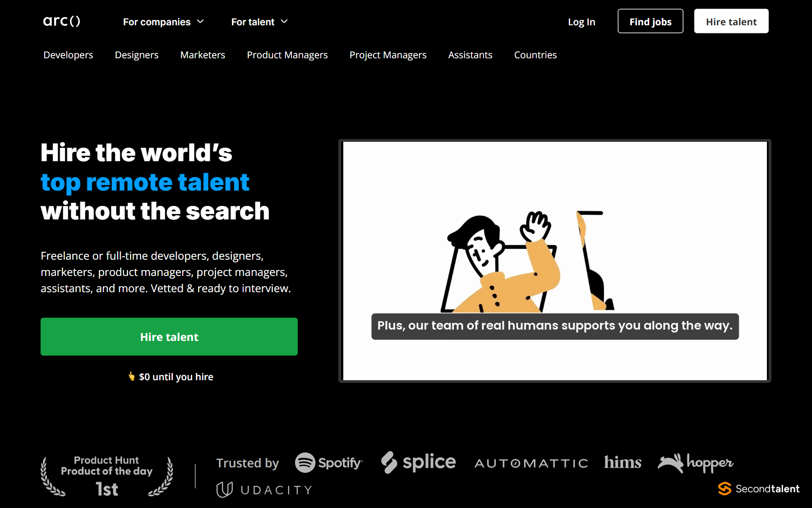Click the top remote talent heading
The width and height of the screenshot is (812, 508).
click(145, 183)
